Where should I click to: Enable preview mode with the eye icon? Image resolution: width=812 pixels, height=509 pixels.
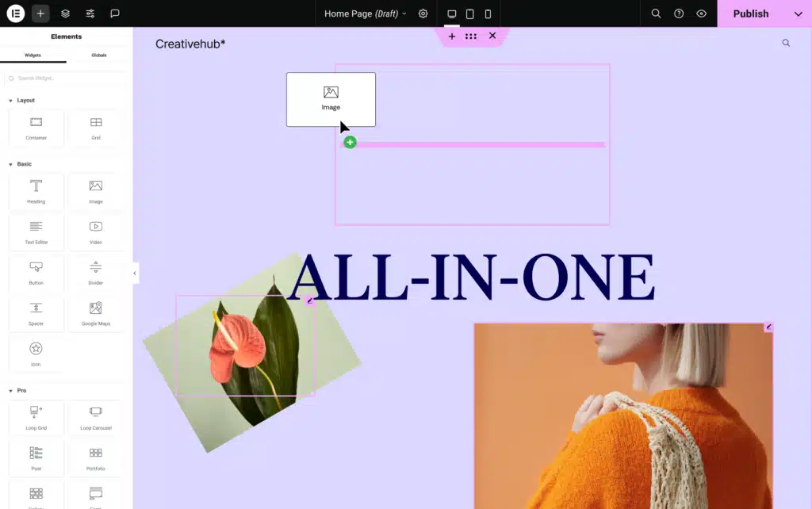click(701, 13)
